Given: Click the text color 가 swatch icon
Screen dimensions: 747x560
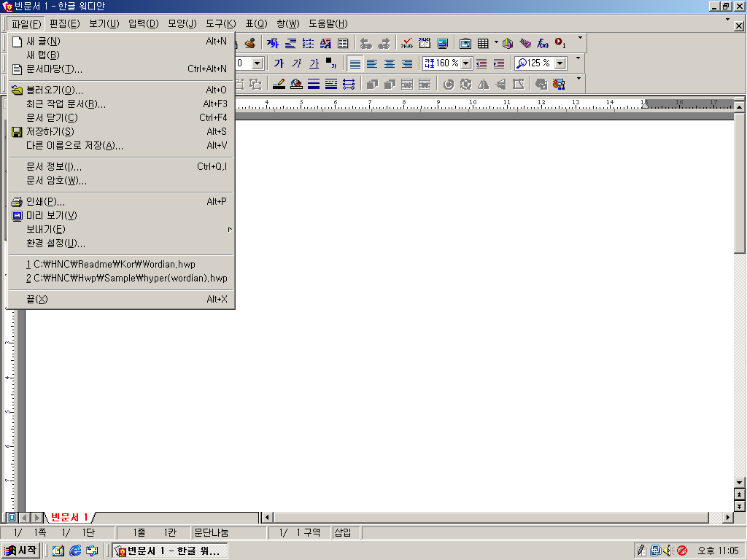Looking at the screenshot, I should point(331,63).
